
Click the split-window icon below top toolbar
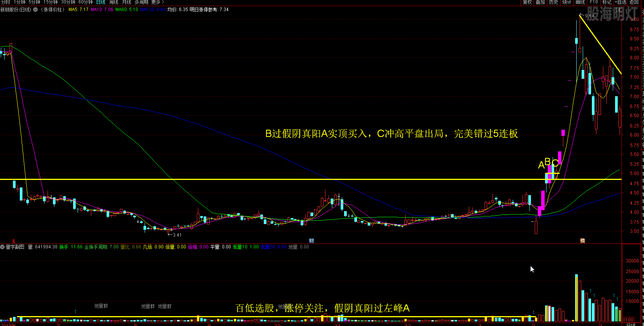pos(618,9)
